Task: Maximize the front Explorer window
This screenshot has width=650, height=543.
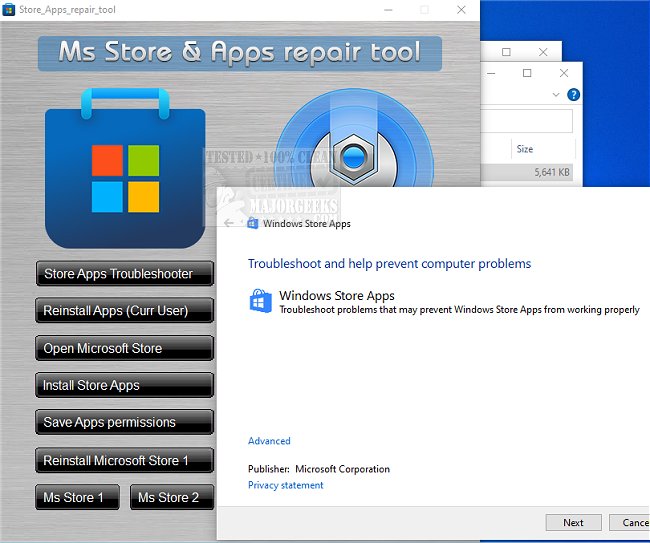Action: pyautogui.click(x=527, y=73)
